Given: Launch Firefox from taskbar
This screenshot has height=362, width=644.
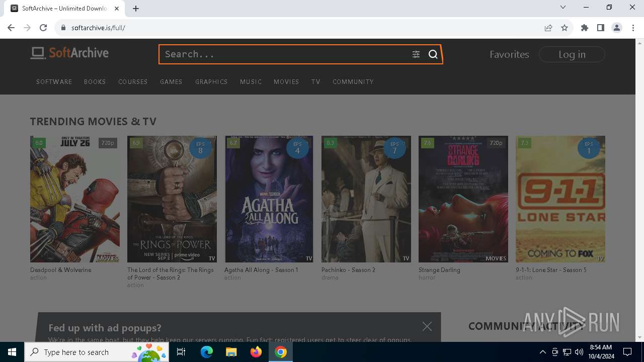Looking at the screenshot, I should point(256,352).
